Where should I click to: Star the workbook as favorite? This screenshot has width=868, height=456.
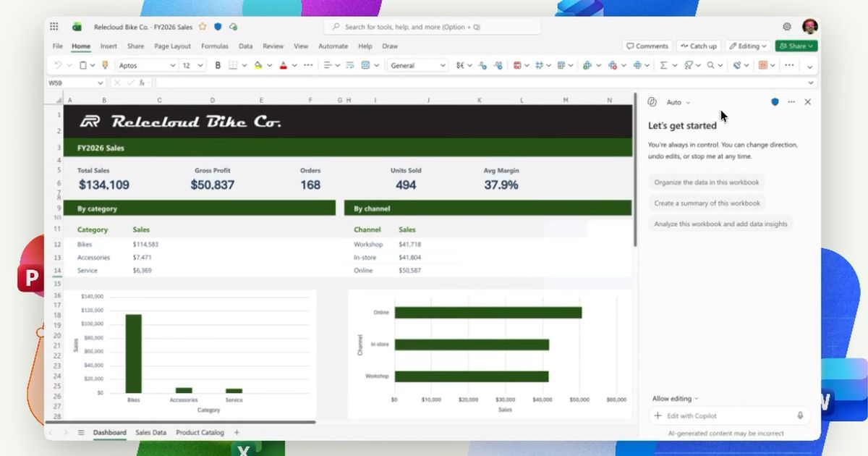coord(203,27)
